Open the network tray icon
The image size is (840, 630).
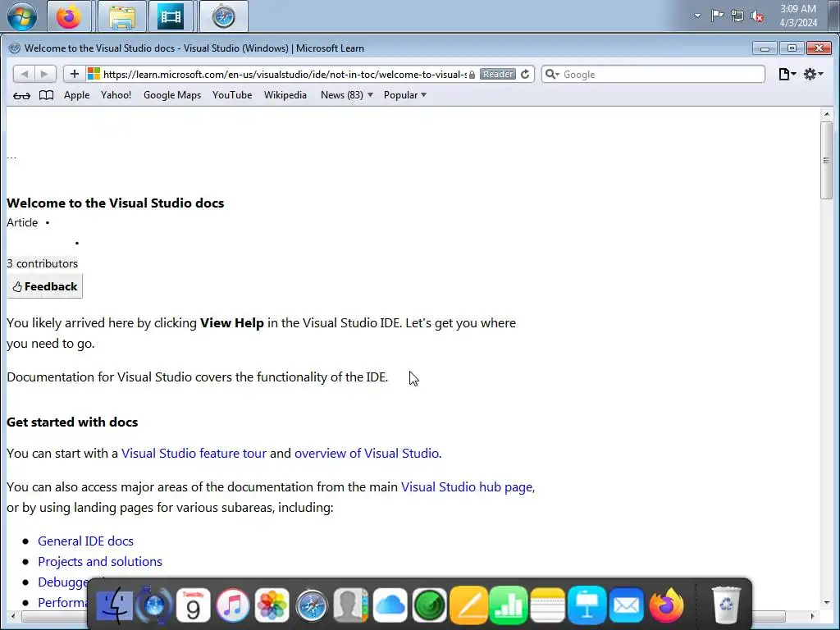pos(737,16)
